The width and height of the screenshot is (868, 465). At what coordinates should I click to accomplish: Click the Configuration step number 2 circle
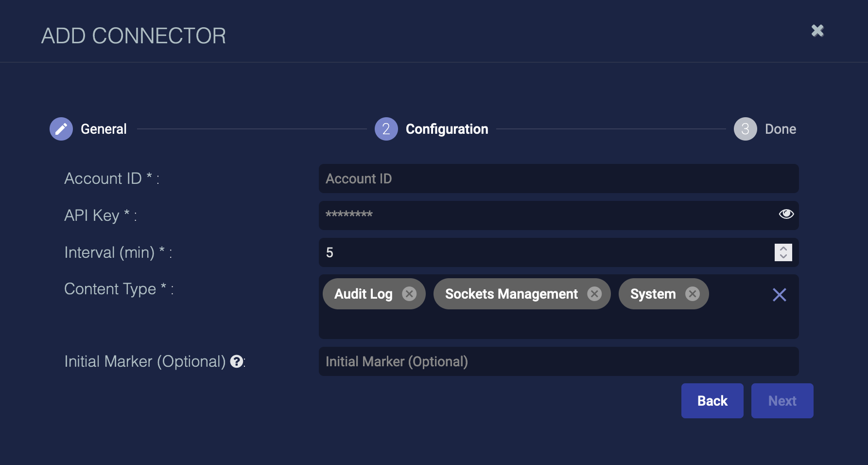[386, 129]
